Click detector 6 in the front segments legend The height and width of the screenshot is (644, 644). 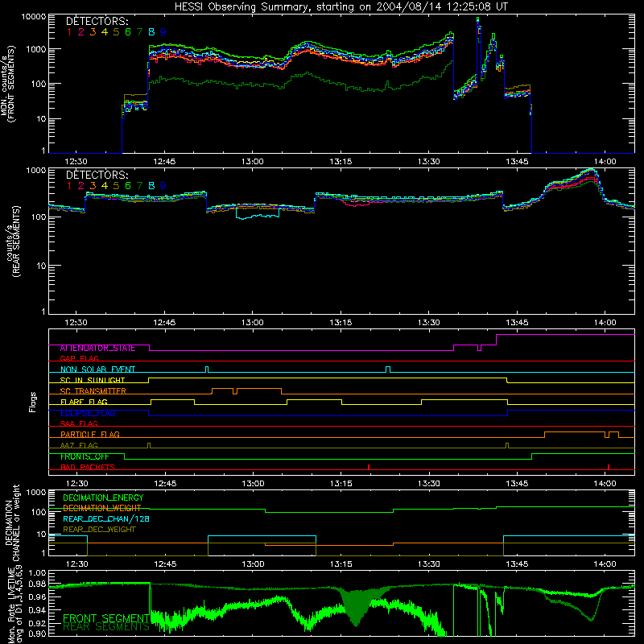tap(128, 32)
